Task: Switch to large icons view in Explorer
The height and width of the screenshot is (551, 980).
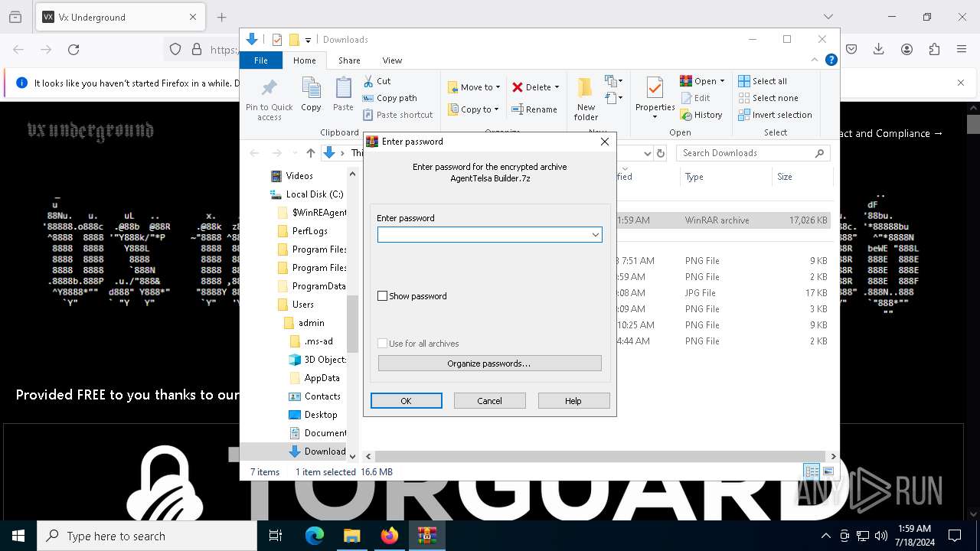Action: [828, 471]
